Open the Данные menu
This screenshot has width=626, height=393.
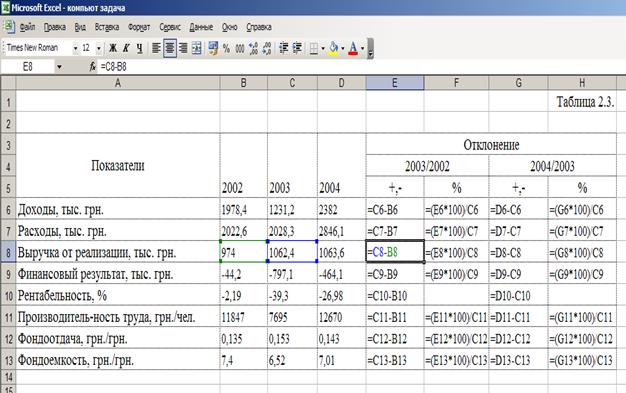(x=201, y=27)
